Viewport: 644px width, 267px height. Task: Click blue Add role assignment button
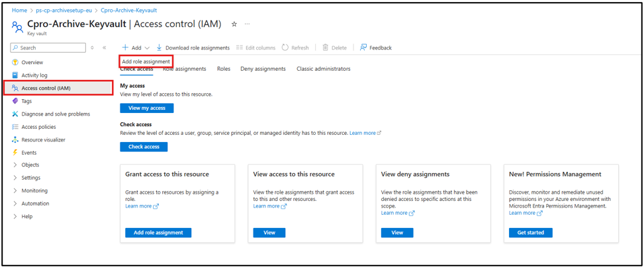[x=158, y=233]
